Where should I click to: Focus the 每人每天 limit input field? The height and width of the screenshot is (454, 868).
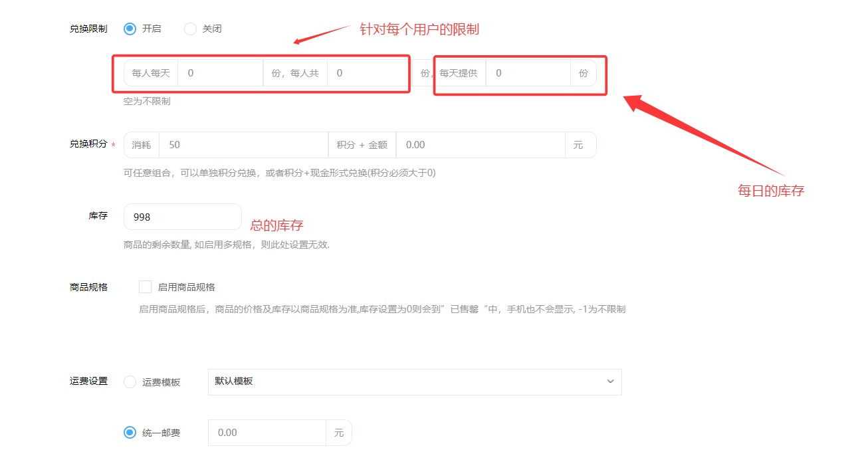coord(220,73)
